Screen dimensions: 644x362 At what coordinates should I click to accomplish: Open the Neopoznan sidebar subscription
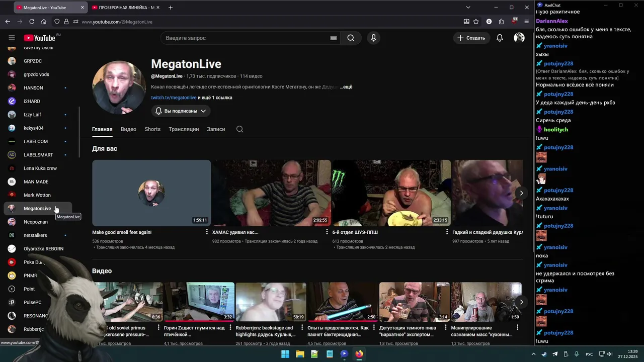[x=38, y=222]
